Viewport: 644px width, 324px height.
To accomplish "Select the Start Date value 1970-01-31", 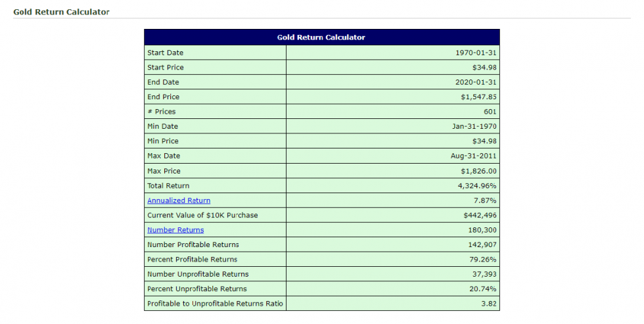I will (x=476, y=53).
